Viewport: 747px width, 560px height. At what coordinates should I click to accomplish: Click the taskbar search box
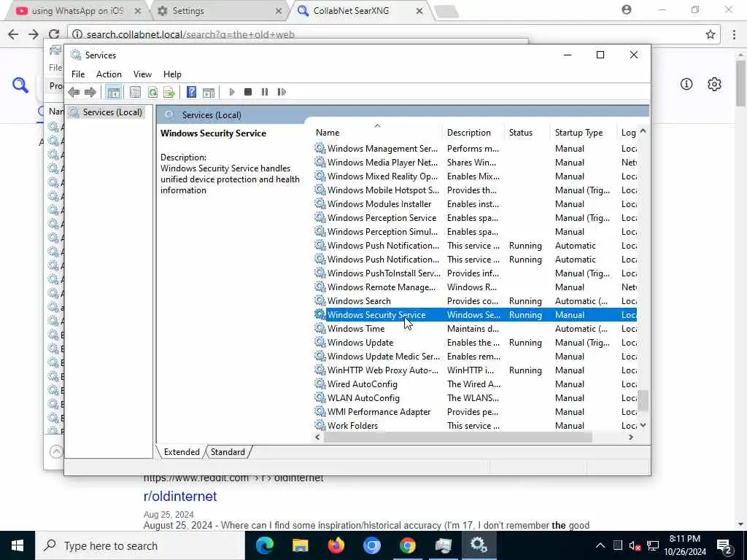point(140,545)
